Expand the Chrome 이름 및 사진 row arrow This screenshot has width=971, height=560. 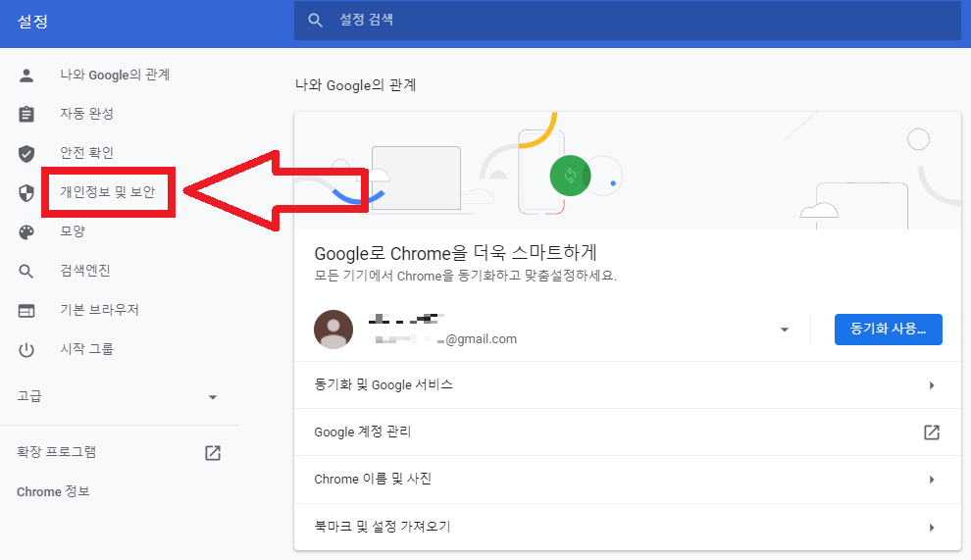(932, 480)
